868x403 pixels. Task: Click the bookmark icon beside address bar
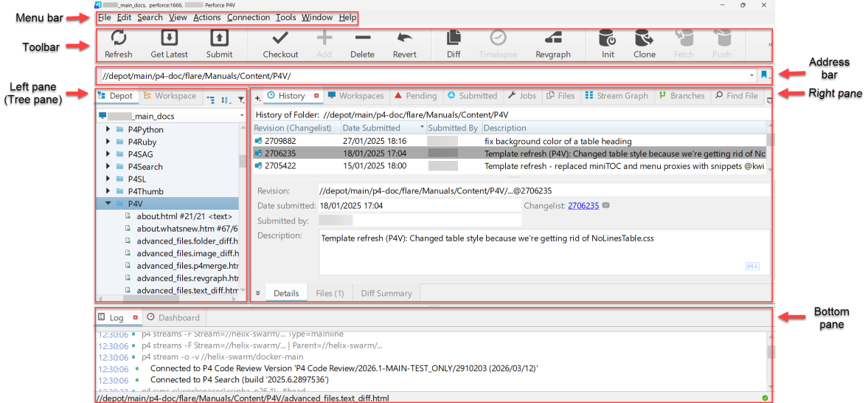tap(765, 75)
